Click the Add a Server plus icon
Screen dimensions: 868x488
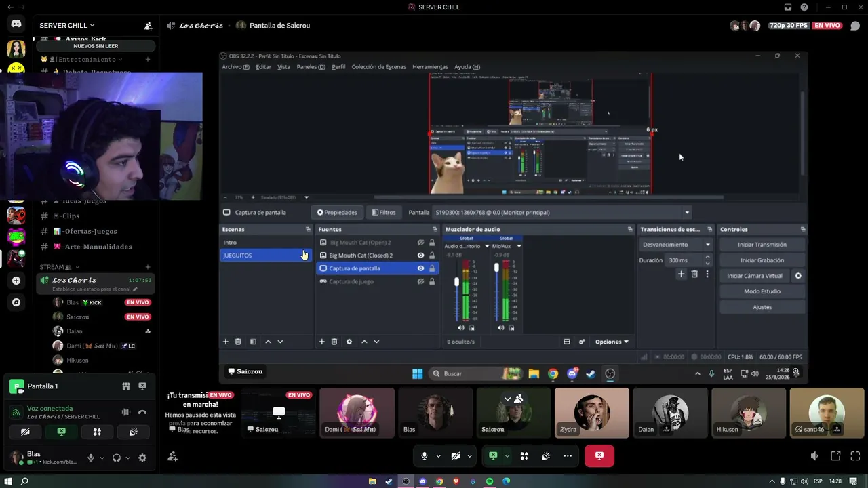coord(16,281)
